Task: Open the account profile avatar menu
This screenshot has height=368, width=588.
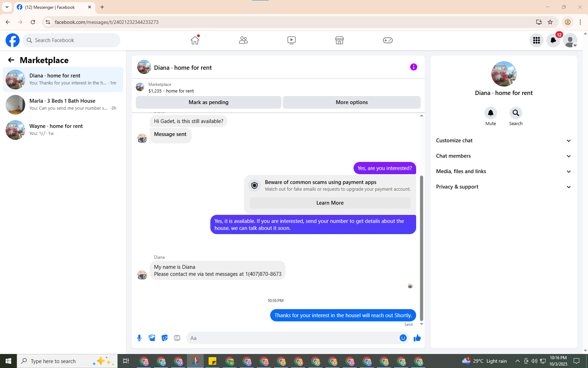Action: pos(570,40)
